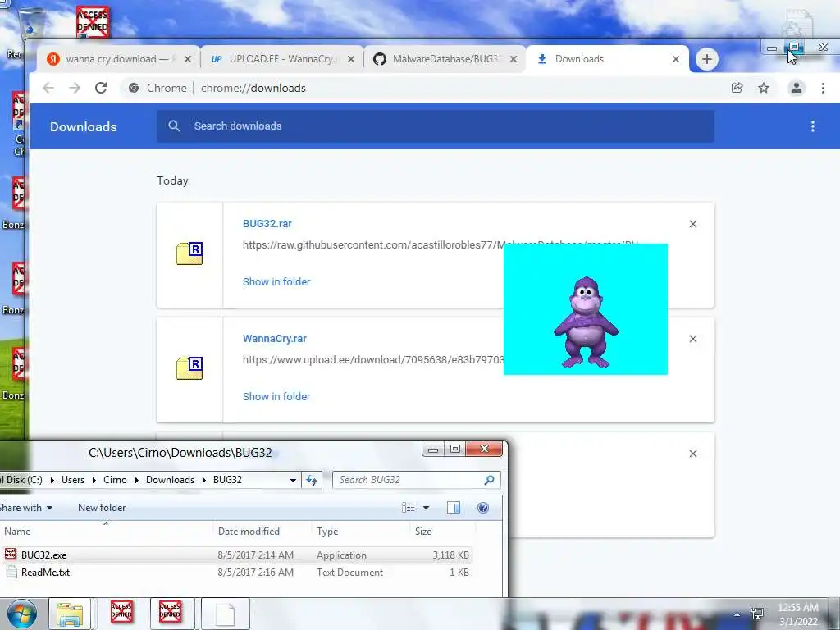Image resolution: width=840 pixels, height=630 pixels.
Task: Open Explorer help icon
Action: [x=482, y=507]
